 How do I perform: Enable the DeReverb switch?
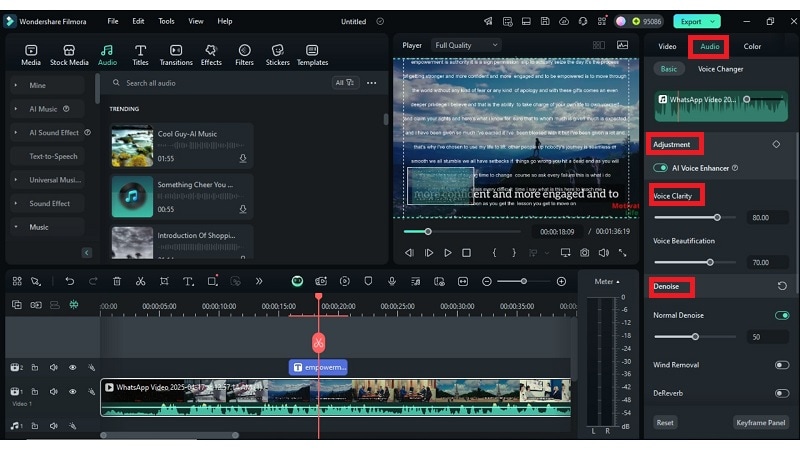(x=782, y=393)
